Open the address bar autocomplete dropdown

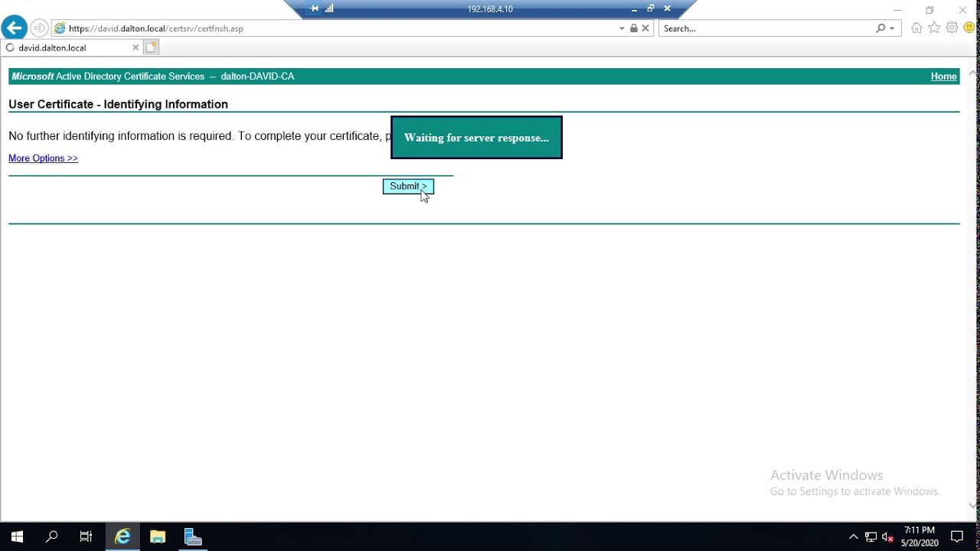622,28
